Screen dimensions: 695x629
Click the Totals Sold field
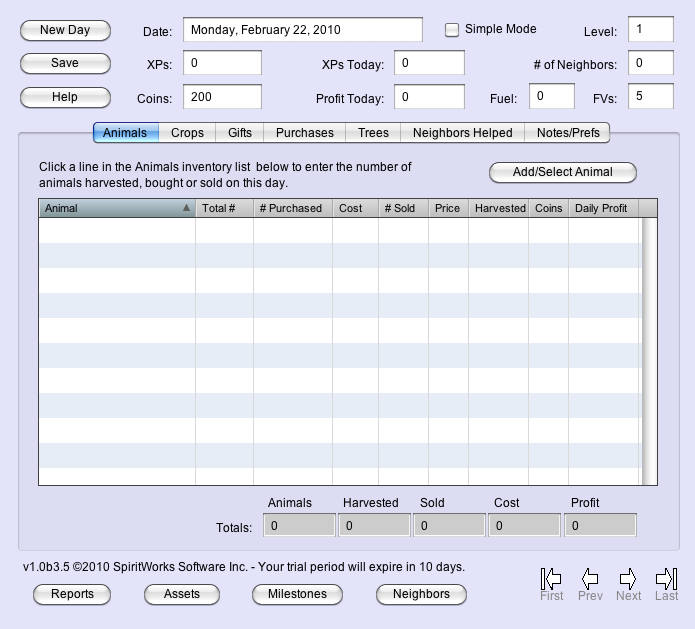pos(449,525)
